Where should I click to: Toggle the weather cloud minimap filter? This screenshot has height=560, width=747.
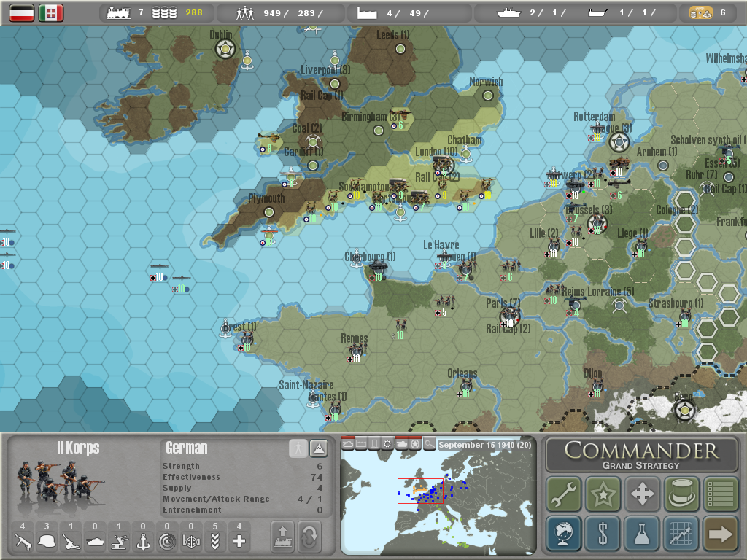click(x=348, y=444)
